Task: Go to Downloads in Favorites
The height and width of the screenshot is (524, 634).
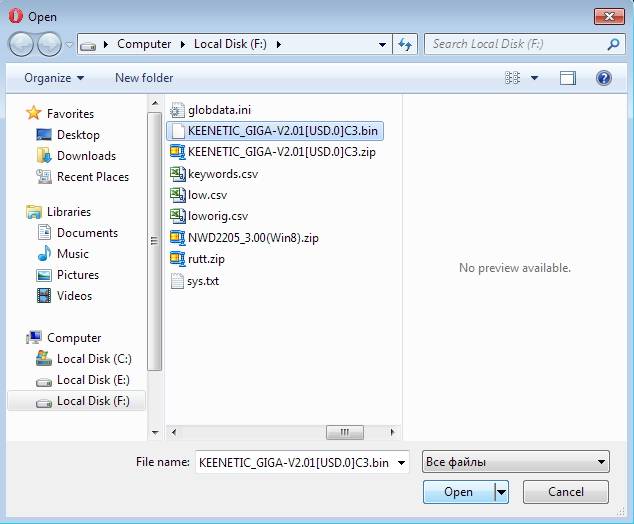Action: pyautogui.click(x=86, y=156)
